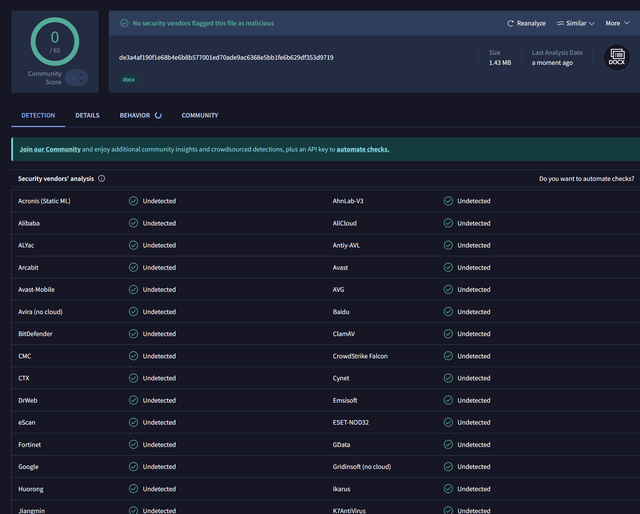The width and height of the screenshot is (640, 514).
Task: Switch to the Detection tab
Action: (x=38, y=116)
